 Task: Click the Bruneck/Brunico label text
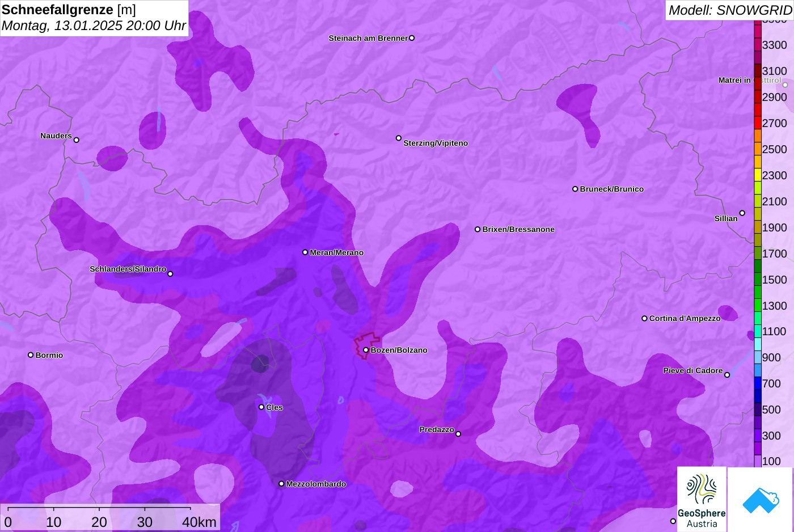tap(612, 189)
